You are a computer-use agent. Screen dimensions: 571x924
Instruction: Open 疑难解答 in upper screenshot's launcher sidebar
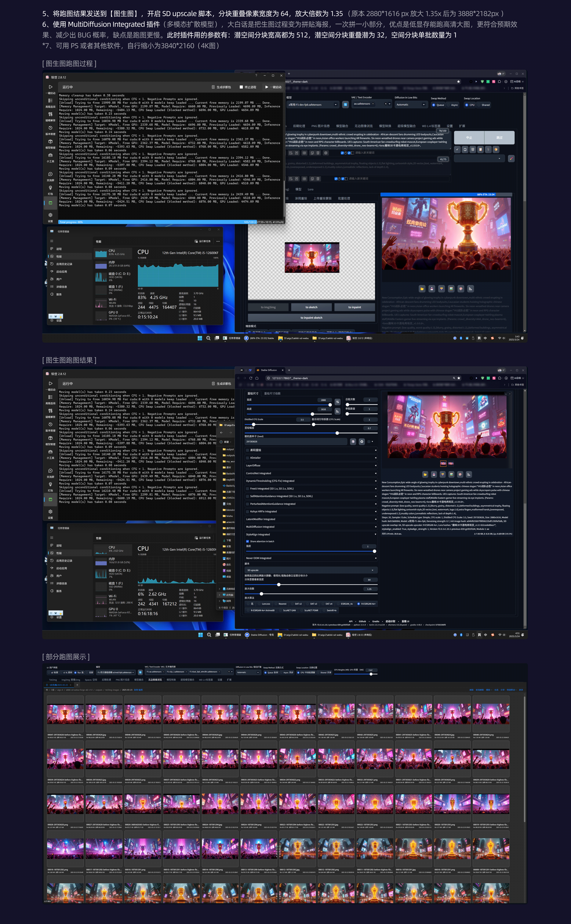(50, 117)
